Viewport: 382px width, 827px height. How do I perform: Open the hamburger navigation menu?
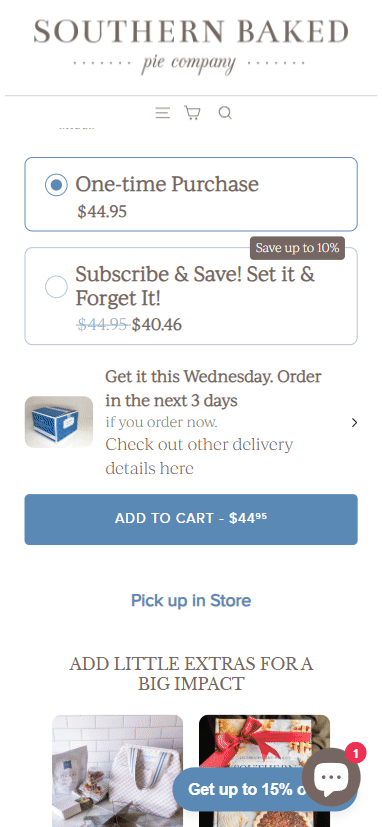tap(163, 113)
